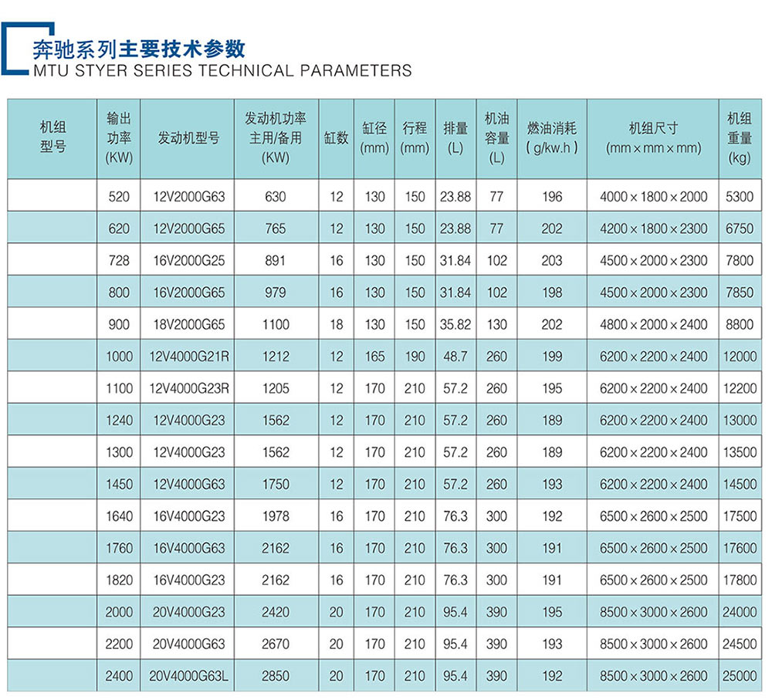The width and height of the screenshot is (772, 700).
Task: Click the 520 output power cell
Action: [119, 196]
